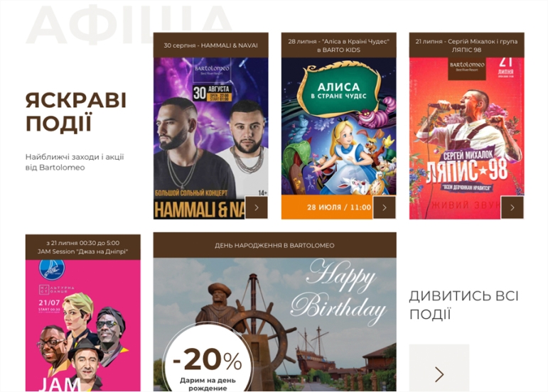Click the Bartolomeo logo on HAMMALI poster
Viewport: 548px width, 392px height.
pyautogui.click(x=212, y=70)
